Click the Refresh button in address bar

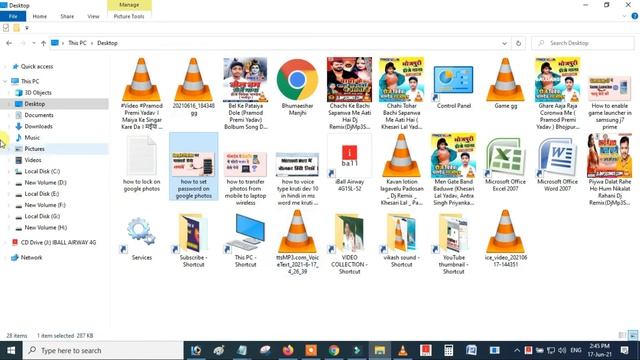[518, 43]
